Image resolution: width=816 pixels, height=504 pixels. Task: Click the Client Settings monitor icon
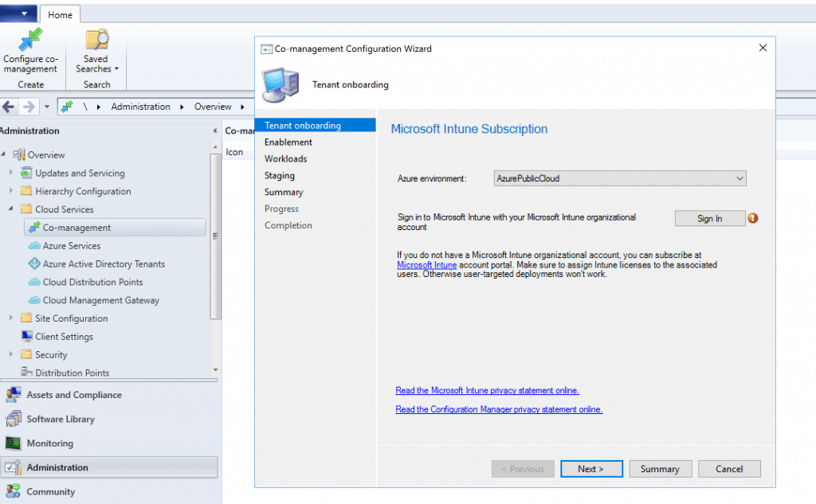tap(26, 336)
